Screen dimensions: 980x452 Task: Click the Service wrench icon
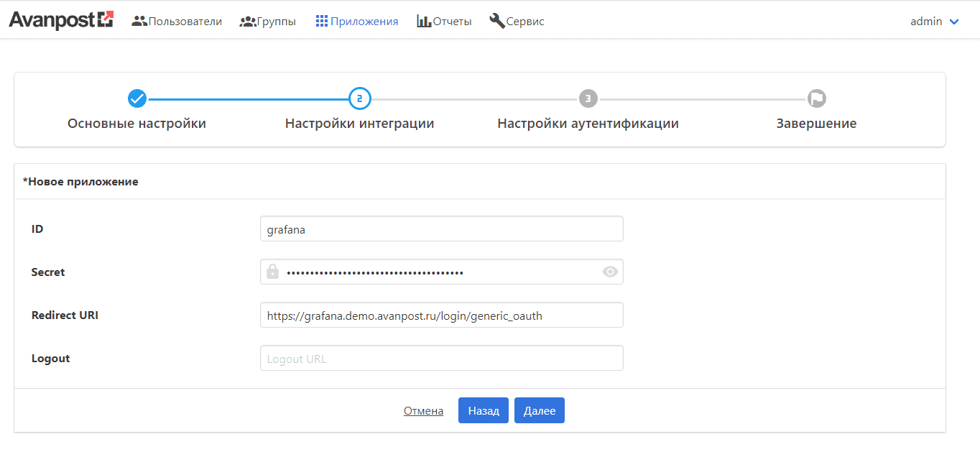pyautogui.click(x=496, y=21)
